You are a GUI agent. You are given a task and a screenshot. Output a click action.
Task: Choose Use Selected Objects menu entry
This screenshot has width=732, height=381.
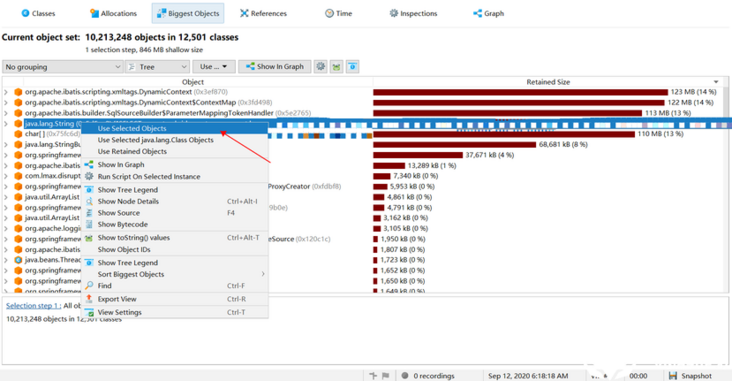coord(175,128)
